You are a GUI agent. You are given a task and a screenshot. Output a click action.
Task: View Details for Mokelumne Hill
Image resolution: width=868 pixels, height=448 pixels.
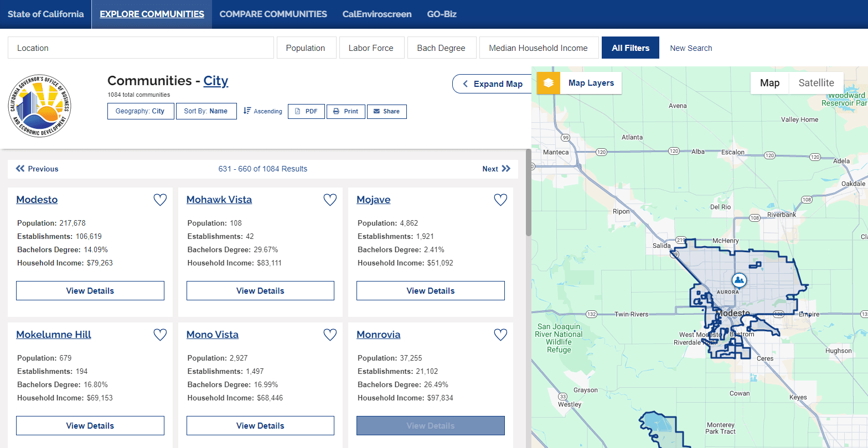[x=90, y=426]
